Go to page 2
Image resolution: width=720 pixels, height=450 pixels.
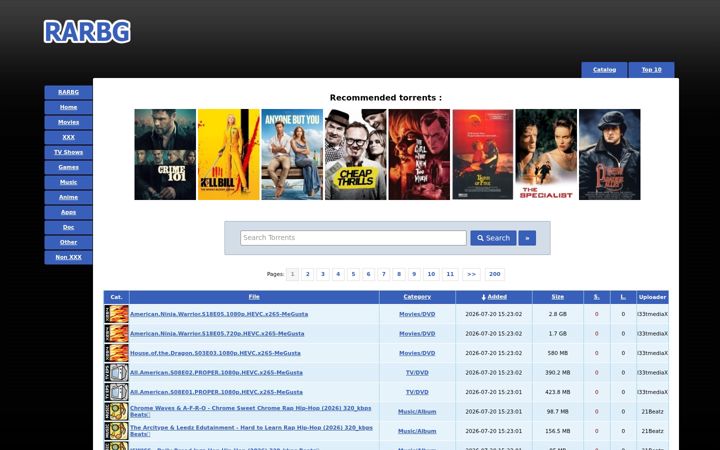308,274
